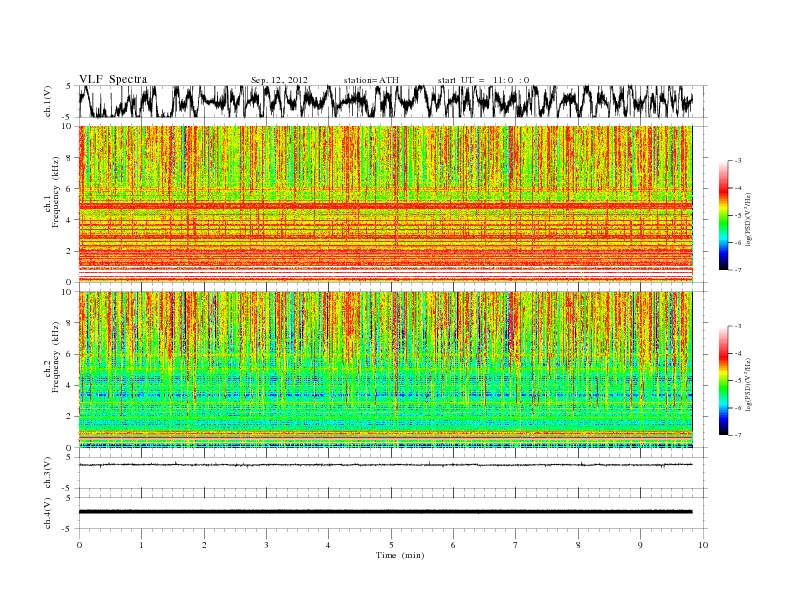The image size is (792, 612).
Task: Select the "ch.4(V)" axis label
Action: pyautogui.click(x=48, y=513)
